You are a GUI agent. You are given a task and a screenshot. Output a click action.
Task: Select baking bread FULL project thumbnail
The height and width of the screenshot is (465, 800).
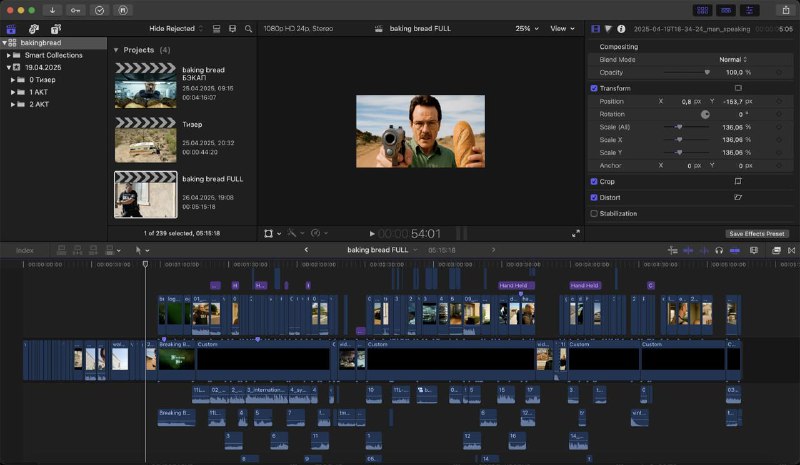[145, 194]
